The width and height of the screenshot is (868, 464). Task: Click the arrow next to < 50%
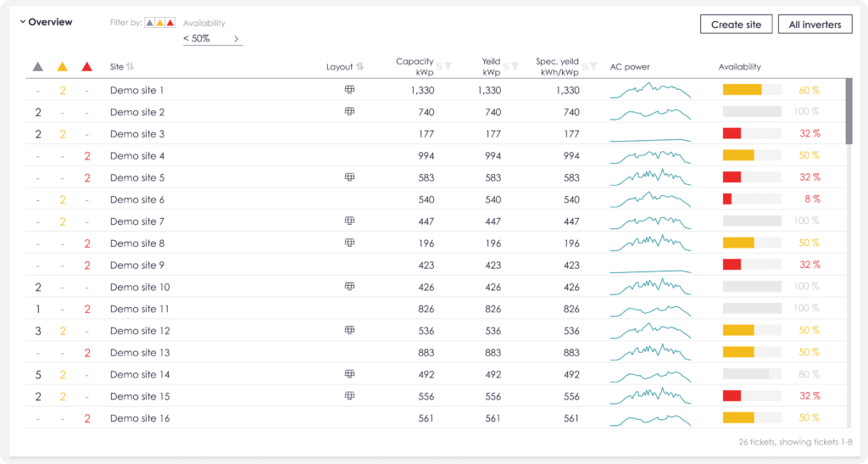(236, 39)
